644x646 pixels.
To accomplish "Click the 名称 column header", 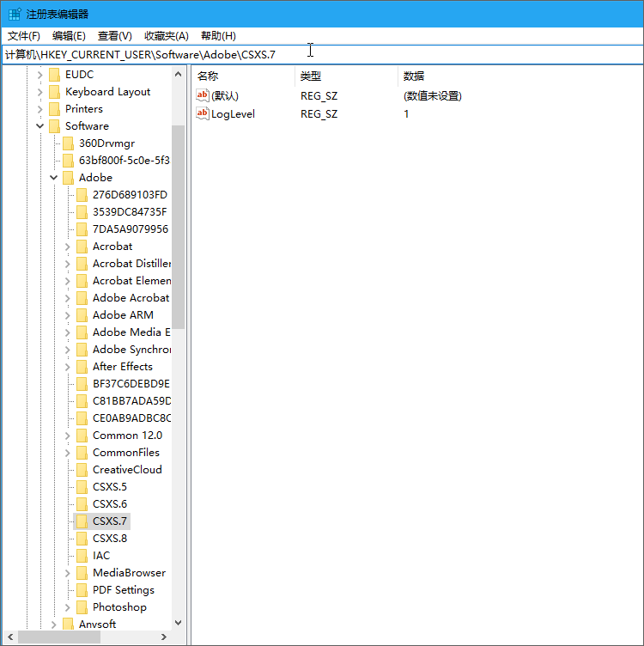I will 209,76.
